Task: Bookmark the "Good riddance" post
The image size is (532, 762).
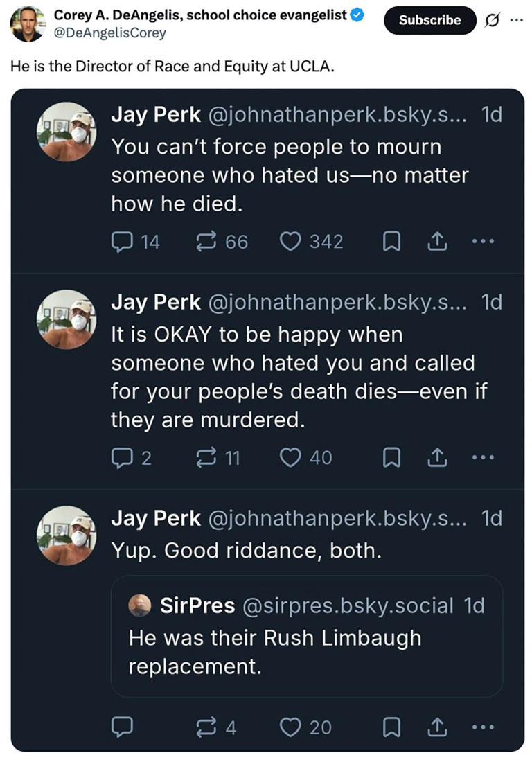Action: coord(391,727)
